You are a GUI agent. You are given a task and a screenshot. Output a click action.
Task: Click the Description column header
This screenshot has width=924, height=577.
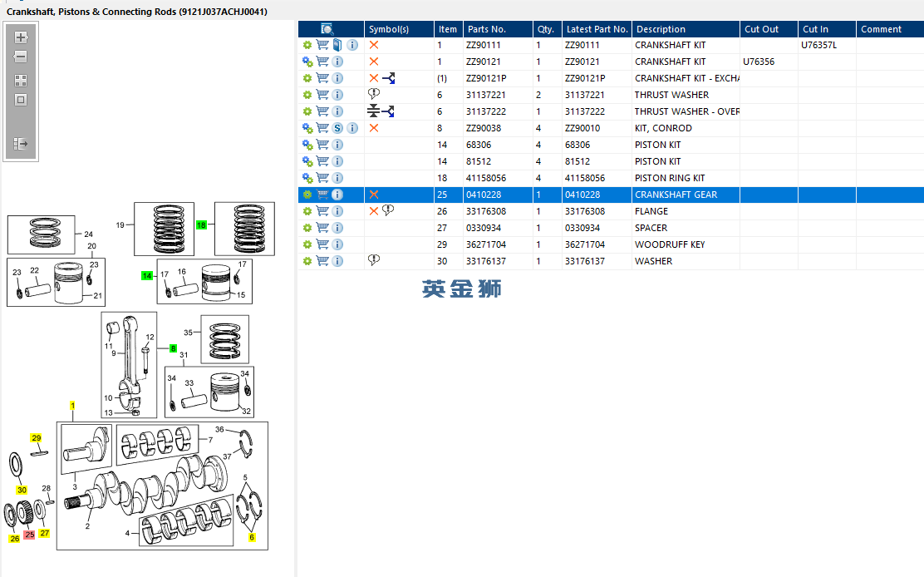(x=661, y=29)
